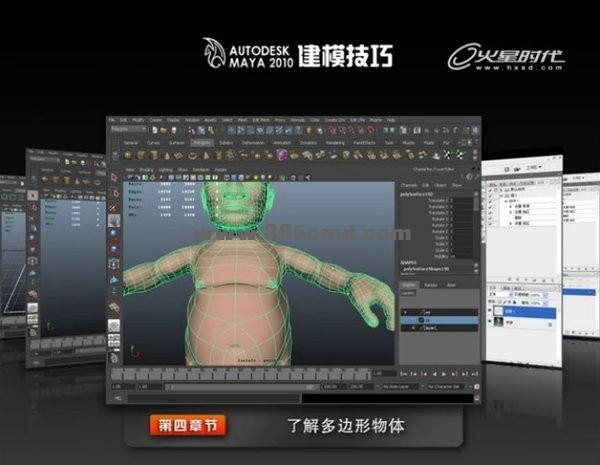Image resolution: width=600 pixels, height=465 pixels.
Task: Create a polygon plane from the shelf
Action: (x=179, y=155)
